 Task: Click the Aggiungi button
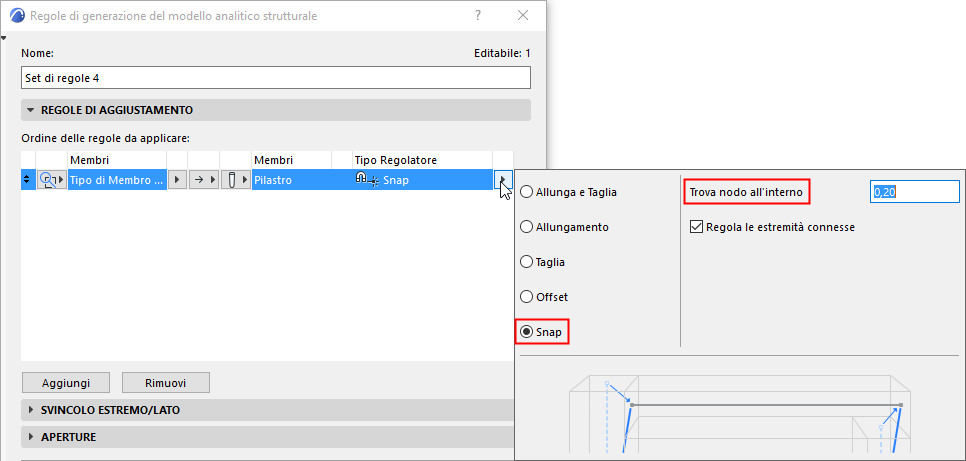coord(66,383)
